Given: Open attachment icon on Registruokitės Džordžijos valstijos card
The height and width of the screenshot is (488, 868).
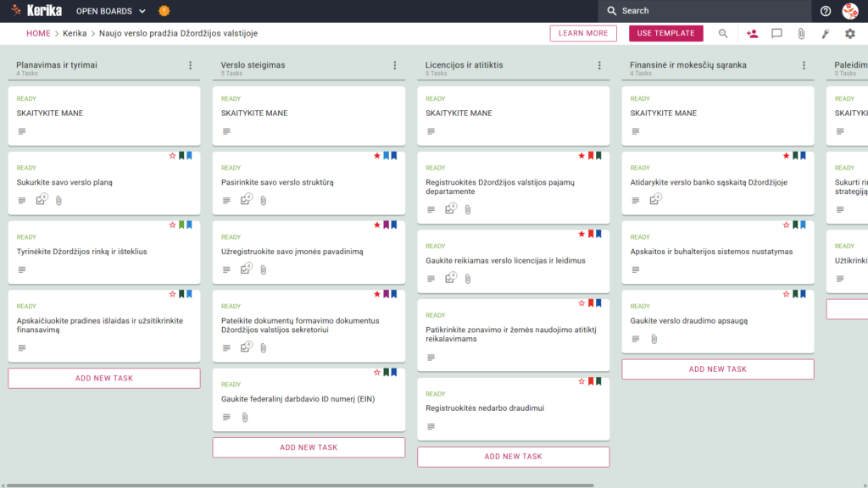Looking at the screenshot, I should point(468,210).
